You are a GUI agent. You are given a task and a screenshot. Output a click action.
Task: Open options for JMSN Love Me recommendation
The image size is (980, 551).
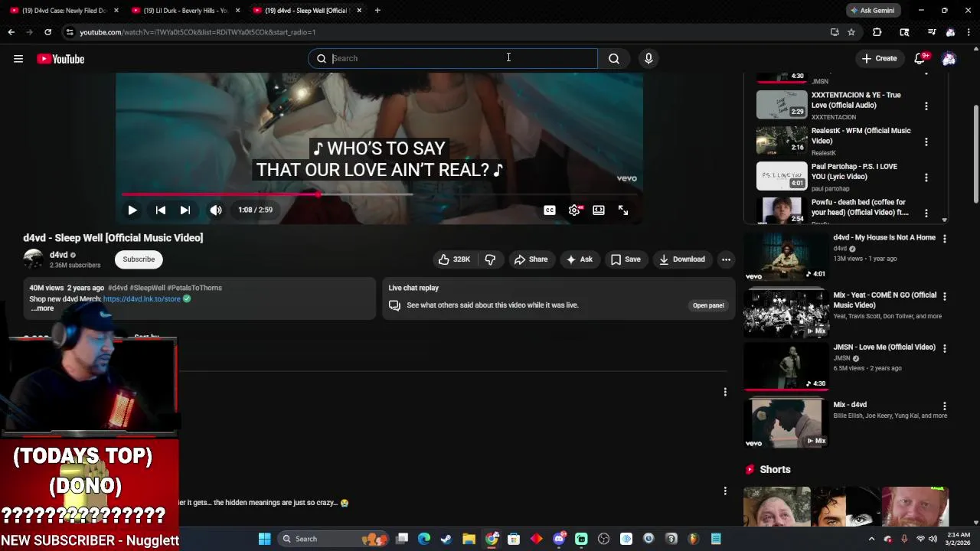click(944, 348)
